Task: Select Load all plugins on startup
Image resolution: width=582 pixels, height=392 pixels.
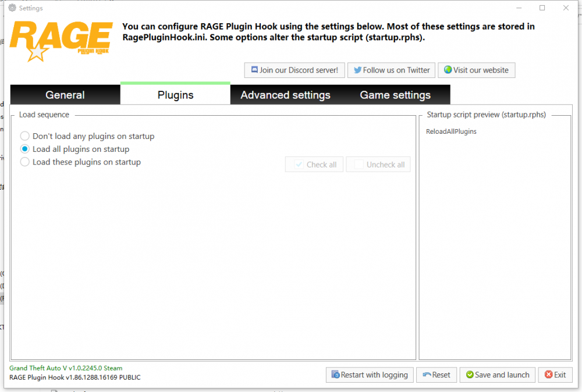Action: pos(25,149)
